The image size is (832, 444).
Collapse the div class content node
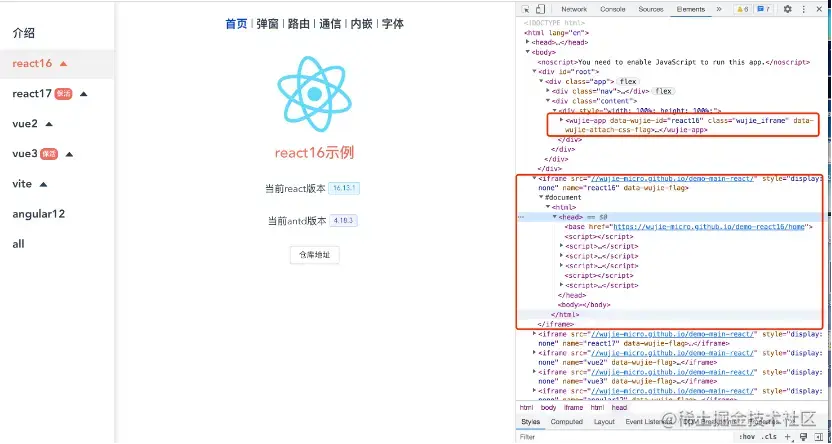(548, 100)
